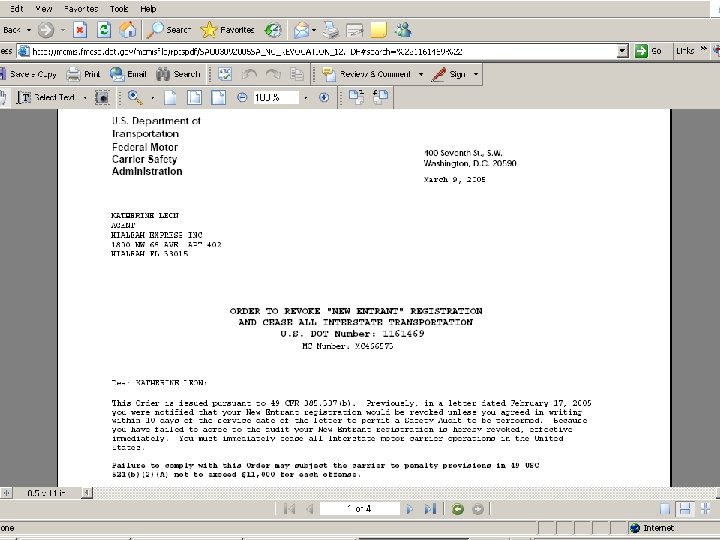Open the IE History icon

click(x=273, y=30)
